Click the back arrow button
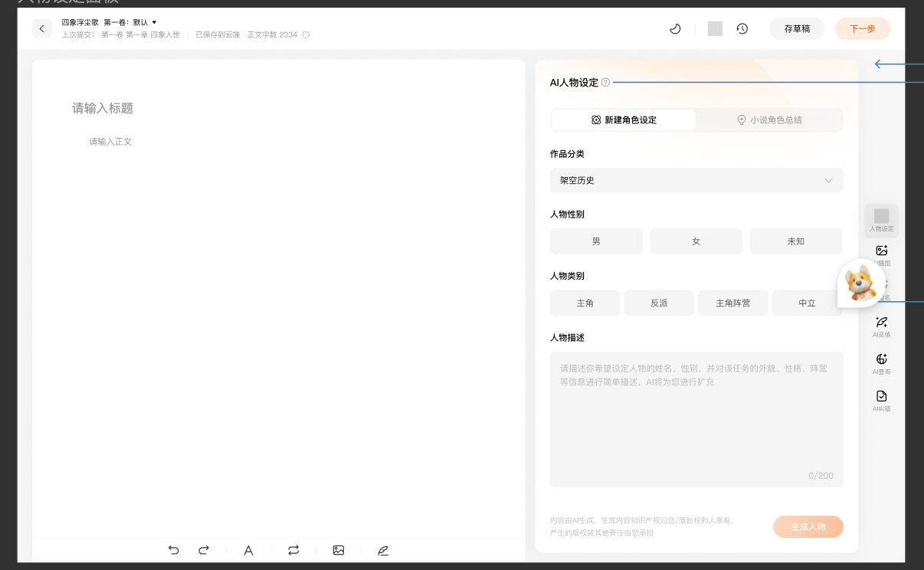The width and height of the screenshot is (924, 570). [42, 29]
